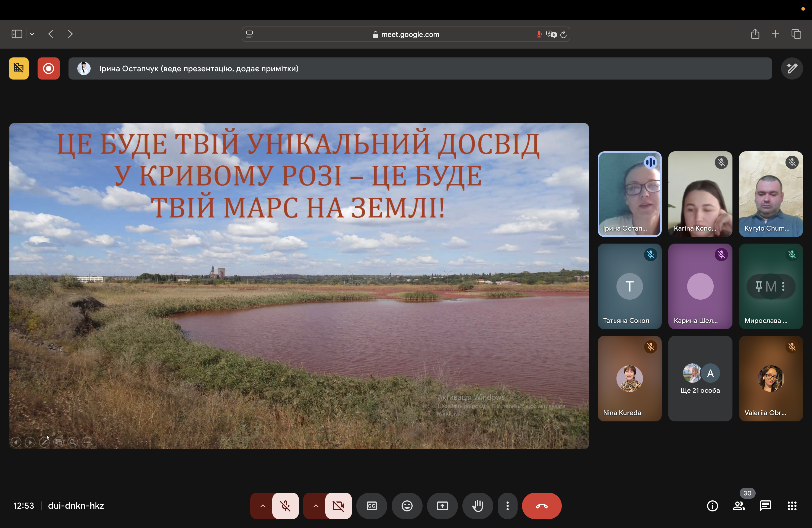812x528 pixels.
Task: Show the participants list
Action: [739, 506]
